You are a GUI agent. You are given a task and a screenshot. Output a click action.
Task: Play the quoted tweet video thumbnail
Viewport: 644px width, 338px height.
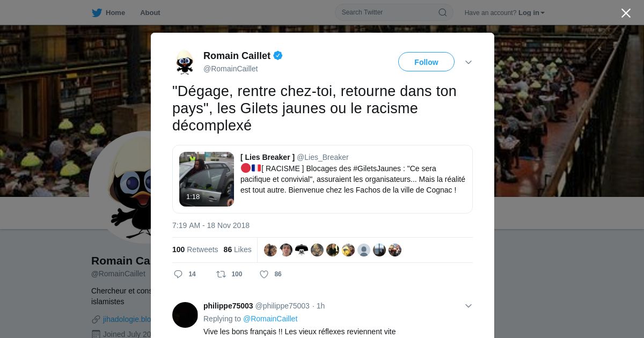click(207, 179)
